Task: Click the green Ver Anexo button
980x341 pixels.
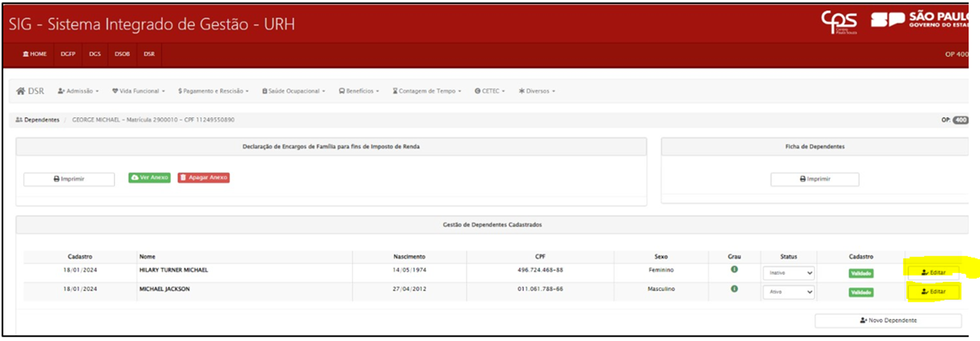Action: click(149, 178)
